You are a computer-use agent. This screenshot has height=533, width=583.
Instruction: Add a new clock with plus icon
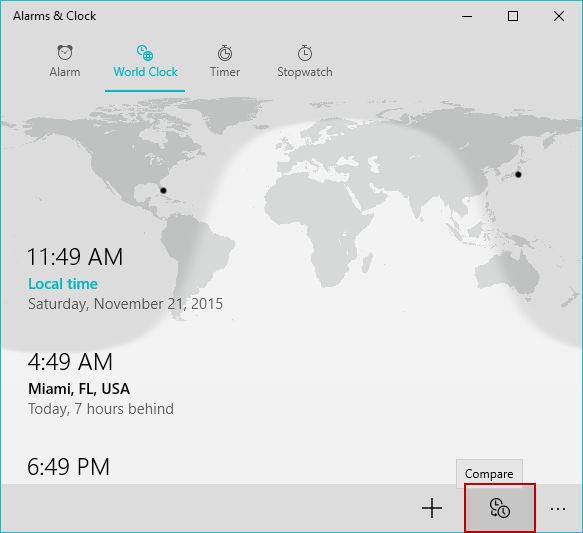432,508
